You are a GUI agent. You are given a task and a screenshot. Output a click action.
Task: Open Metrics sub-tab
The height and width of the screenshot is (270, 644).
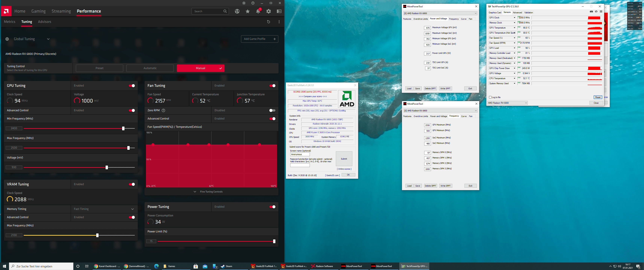(10, 22)
